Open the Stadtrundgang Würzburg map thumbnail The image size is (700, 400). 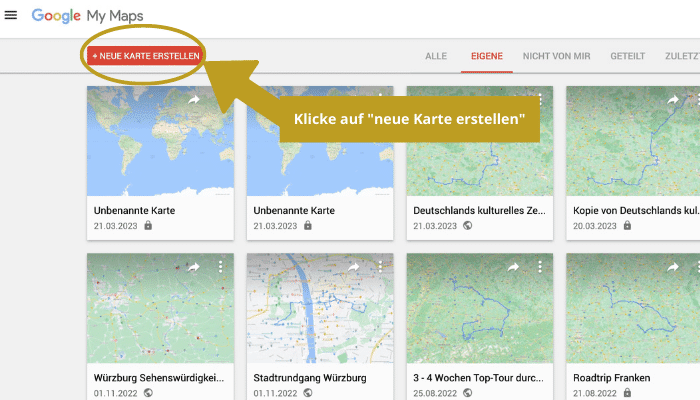[320, 308]
